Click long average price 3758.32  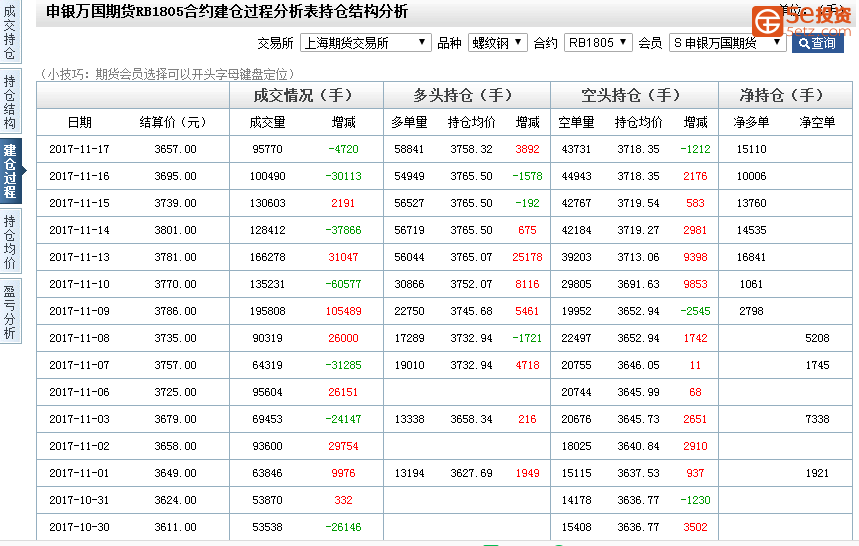click(x=471, y=149)
